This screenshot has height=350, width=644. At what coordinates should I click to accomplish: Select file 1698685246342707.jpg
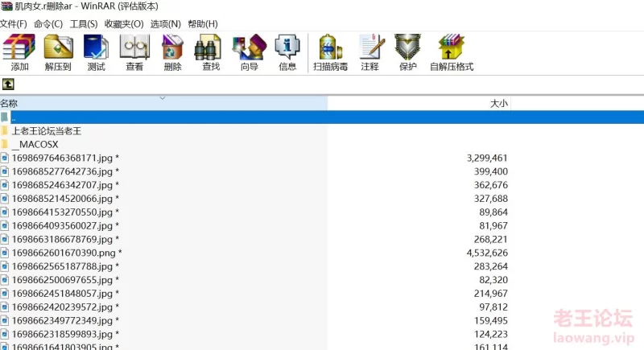tap(65, 185)
